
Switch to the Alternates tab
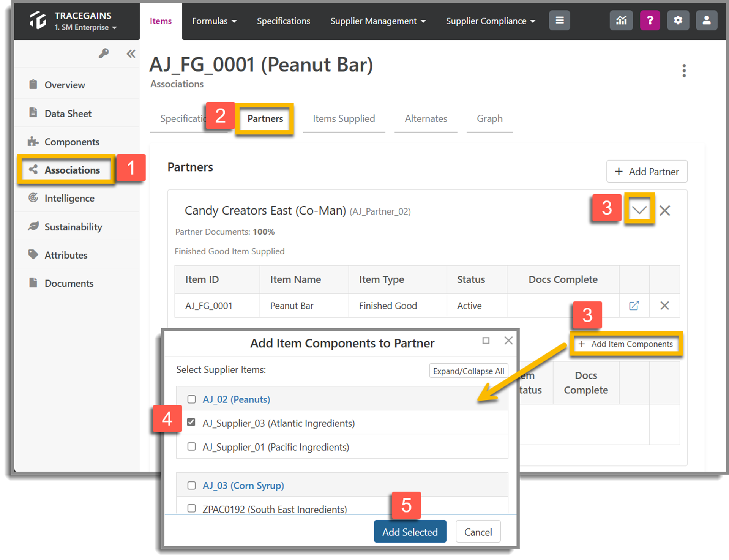point(426,119)
